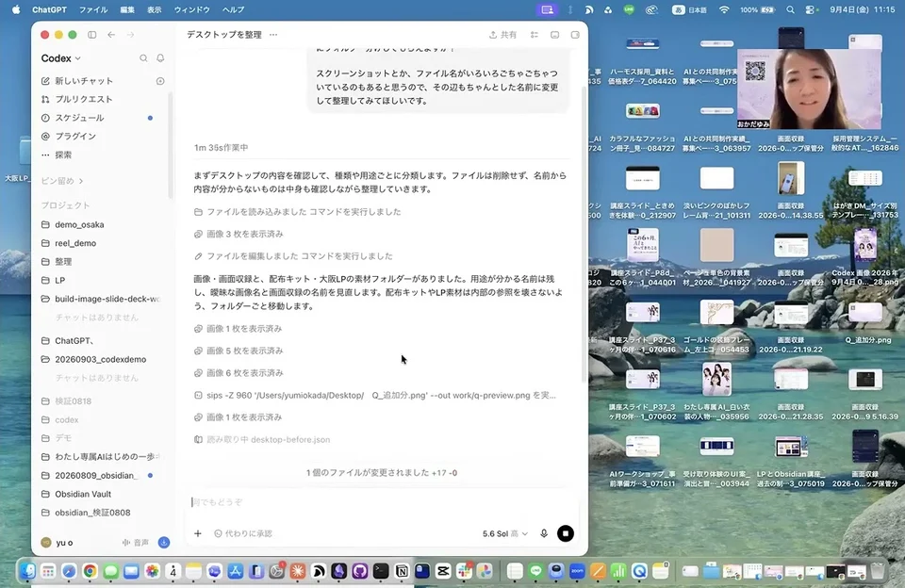Go forward with the right arrow

pyautogui.click(x=130, y=35)
